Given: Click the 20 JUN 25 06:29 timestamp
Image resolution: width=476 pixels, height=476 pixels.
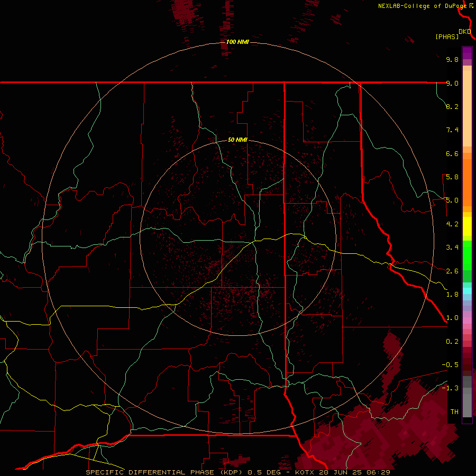Looking at the screenshot, I should pos(354,472).
